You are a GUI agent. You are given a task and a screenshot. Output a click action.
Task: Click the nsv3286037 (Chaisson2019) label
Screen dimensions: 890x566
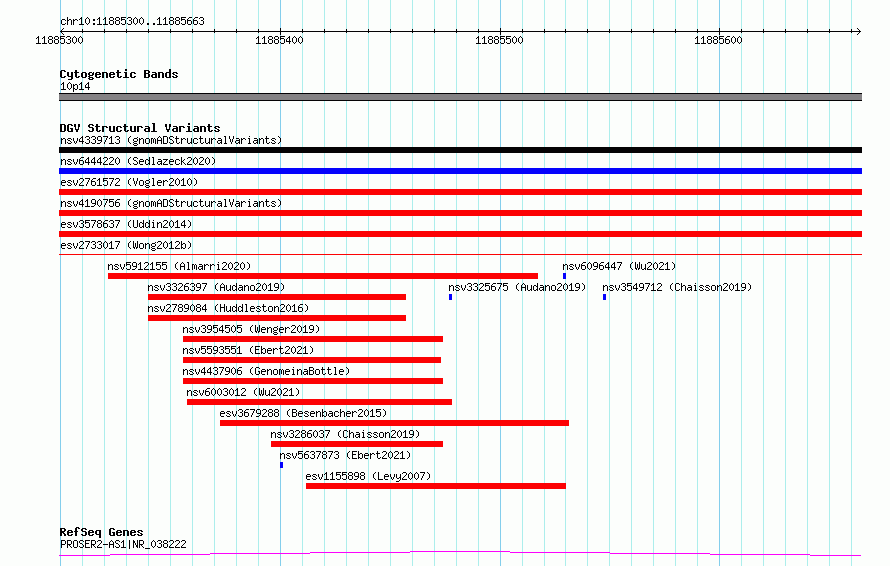[x=345, y=434]
